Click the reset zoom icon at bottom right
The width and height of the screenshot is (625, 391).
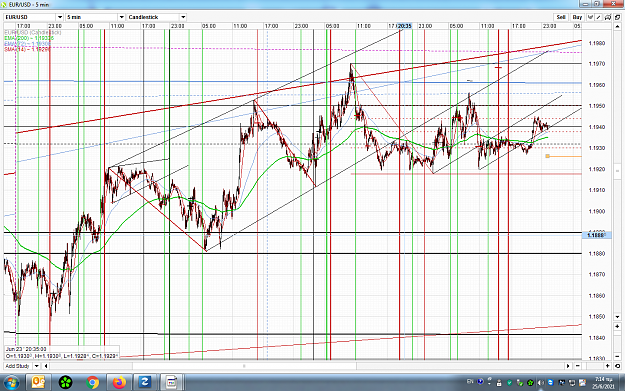click(617, 366)
